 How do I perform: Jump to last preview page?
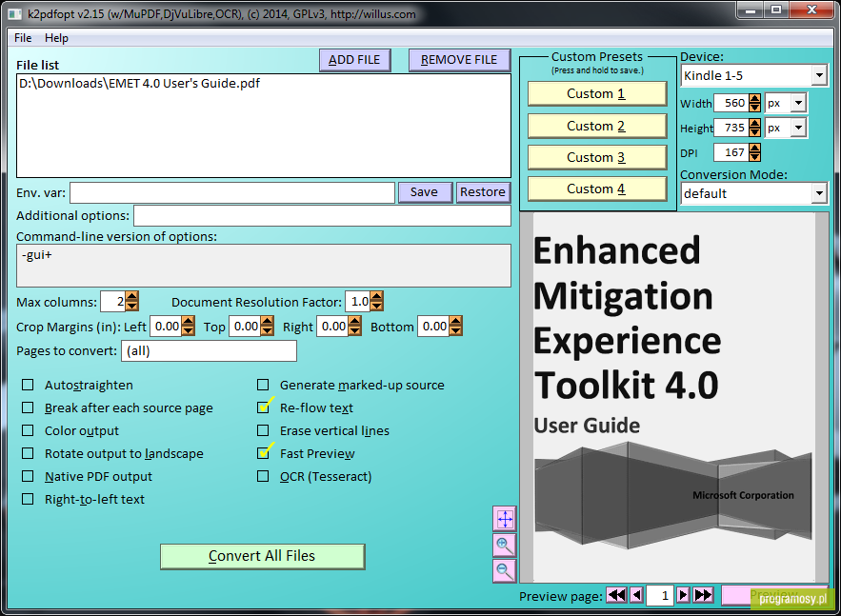click(703, 595)
